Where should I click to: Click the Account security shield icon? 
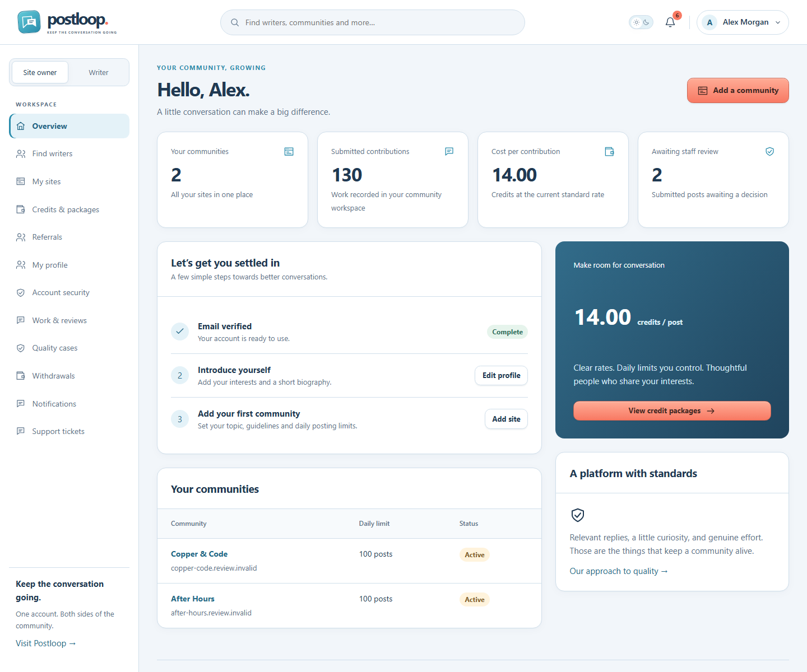point(21,292)
